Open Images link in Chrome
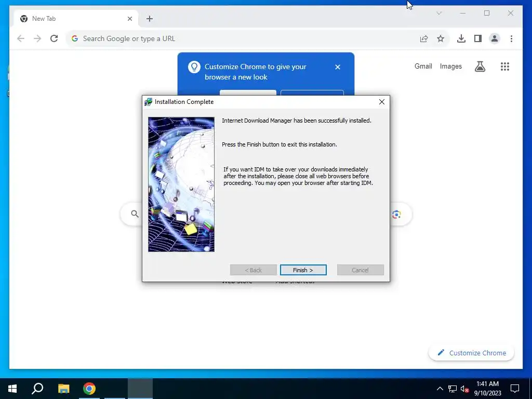The height and width of the screenshot is (399, 532). (450, 66)
